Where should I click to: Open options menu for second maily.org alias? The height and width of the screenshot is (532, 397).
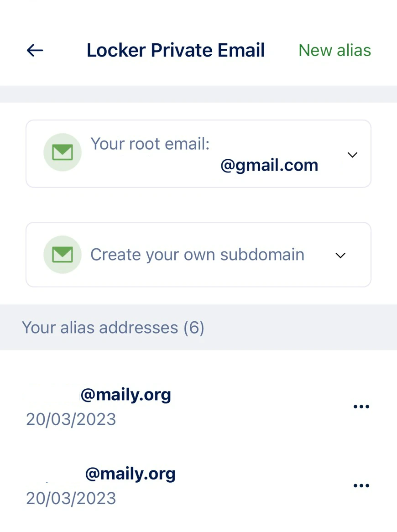pos(361,485)
